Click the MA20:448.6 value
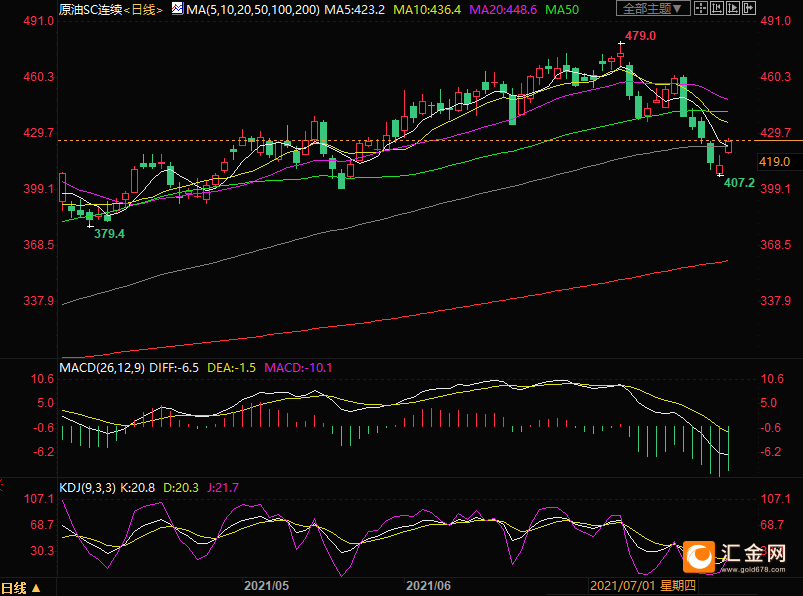803x596 pixels. (503, 9)
